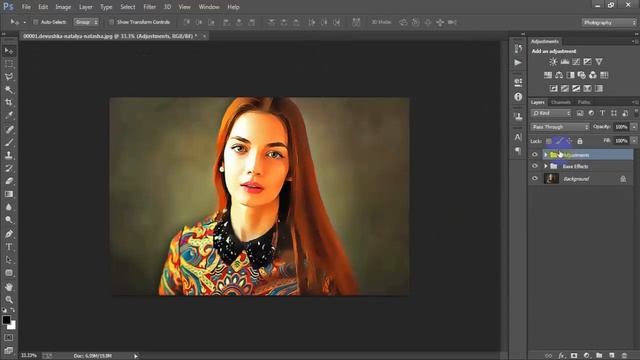640x360 pixels.
Task: Open the Info panel icon
Action: (x=518, y=97)
